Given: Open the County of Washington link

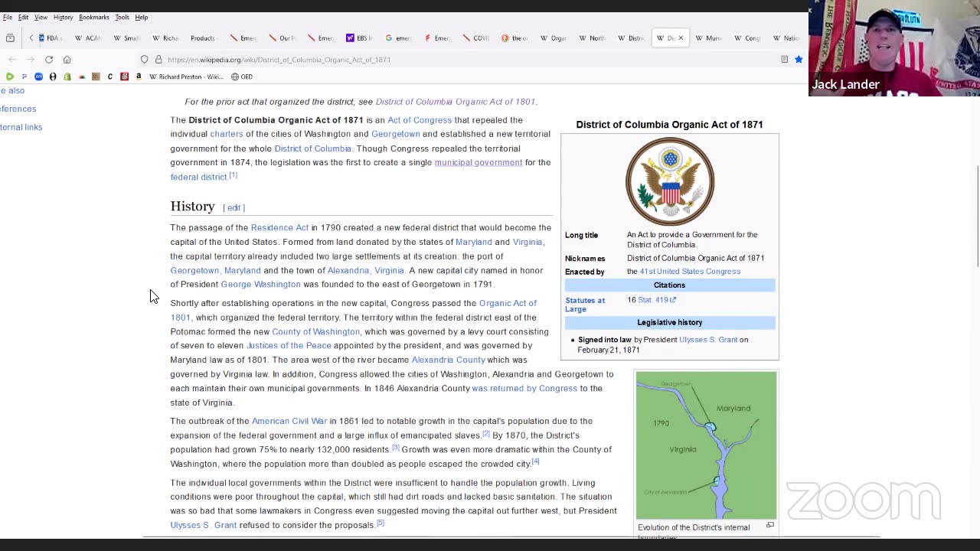Looking at the screenshot, I should click(315, 331).
